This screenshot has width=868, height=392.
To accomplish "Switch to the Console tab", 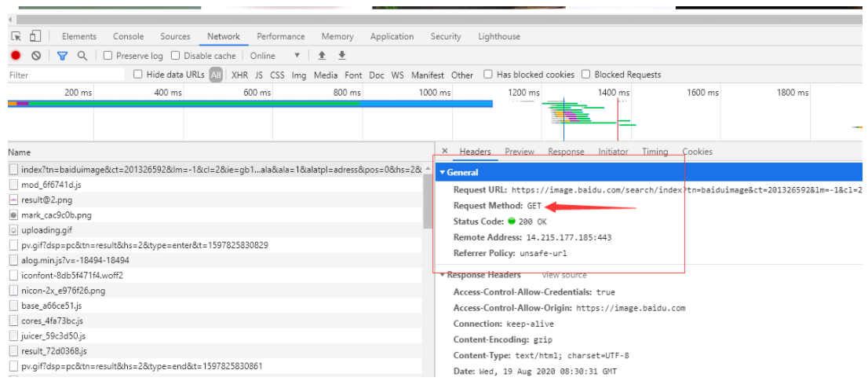I will (128, 36).
